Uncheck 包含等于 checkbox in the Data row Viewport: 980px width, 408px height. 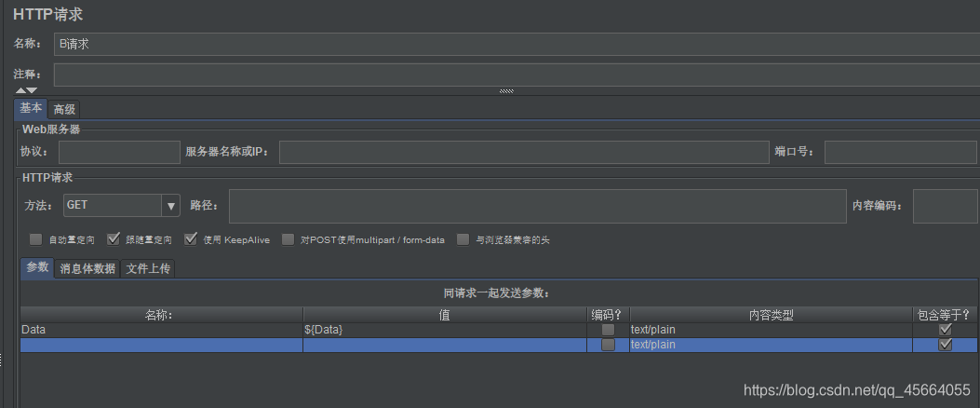point(945,330)
